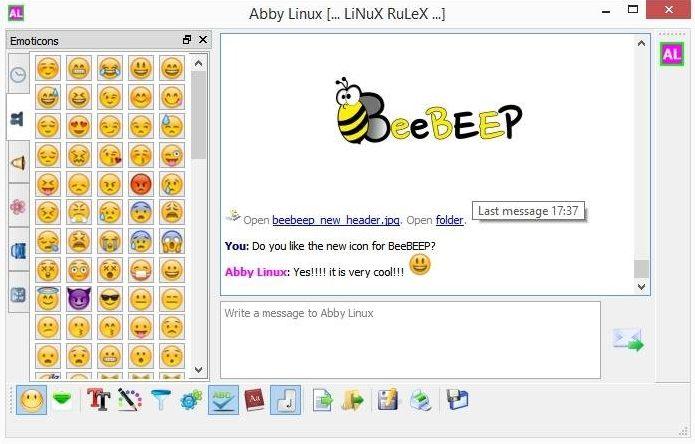Insert the halo angel emoticon

47,299
